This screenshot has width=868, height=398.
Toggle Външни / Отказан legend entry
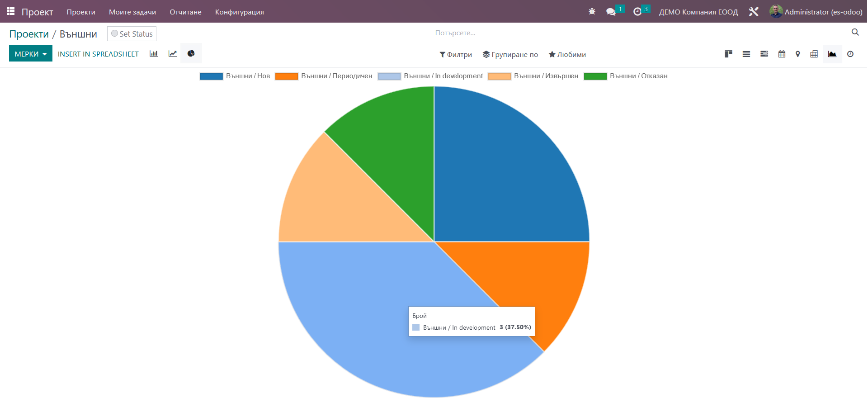point(626,76)
